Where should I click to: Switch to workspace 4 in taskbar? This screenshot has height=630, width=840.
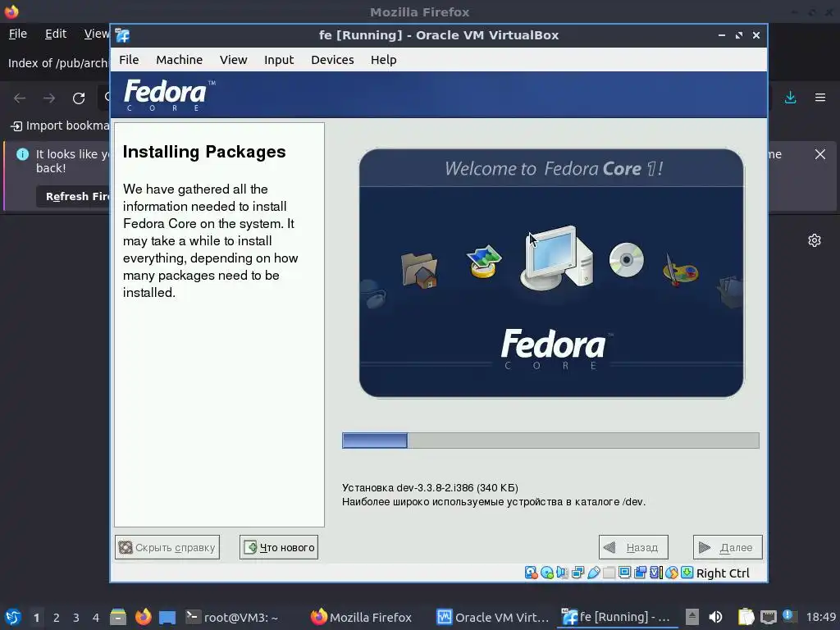coord(96,618)
